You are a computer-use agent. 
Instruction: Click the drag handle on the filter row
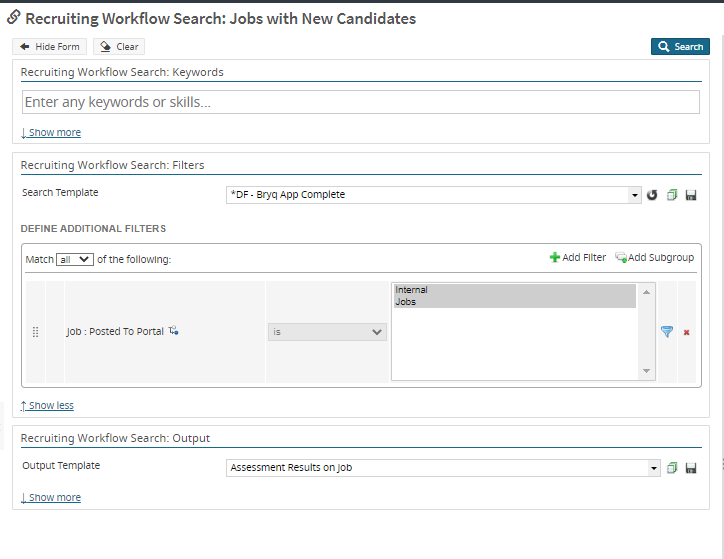tap(35, 332)
